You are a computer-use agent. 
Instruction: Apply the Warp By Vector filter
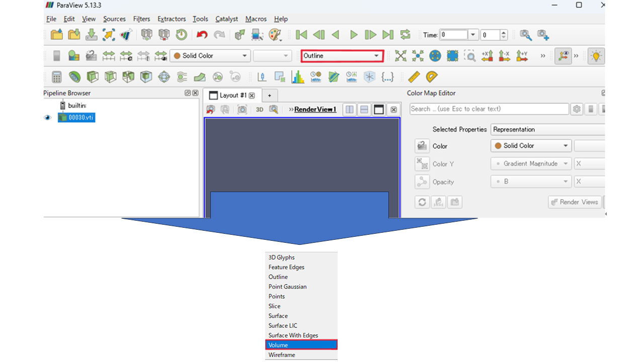[200, 77]
